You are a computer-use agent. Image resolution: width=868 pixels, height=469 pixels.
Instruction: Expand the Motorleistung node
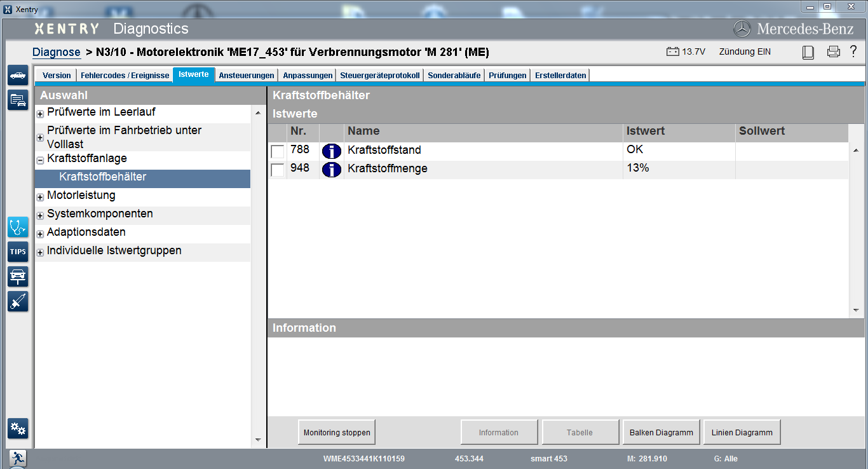[40, 198]
